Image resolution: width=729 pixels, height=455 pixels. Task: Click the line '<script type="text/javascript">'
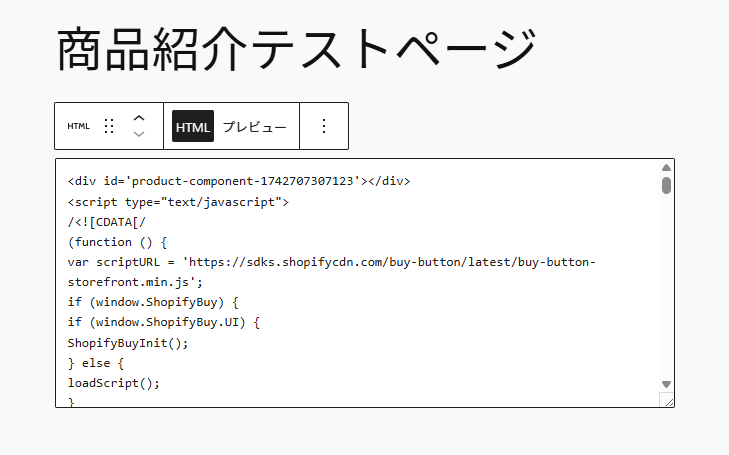coord(178,202)
